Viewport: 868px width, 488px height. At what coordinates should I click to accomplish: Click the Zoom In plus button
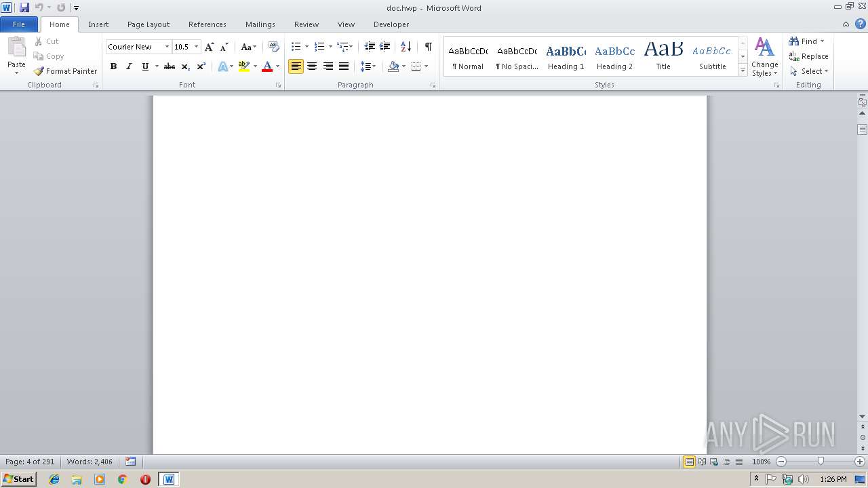pos(860,462)
